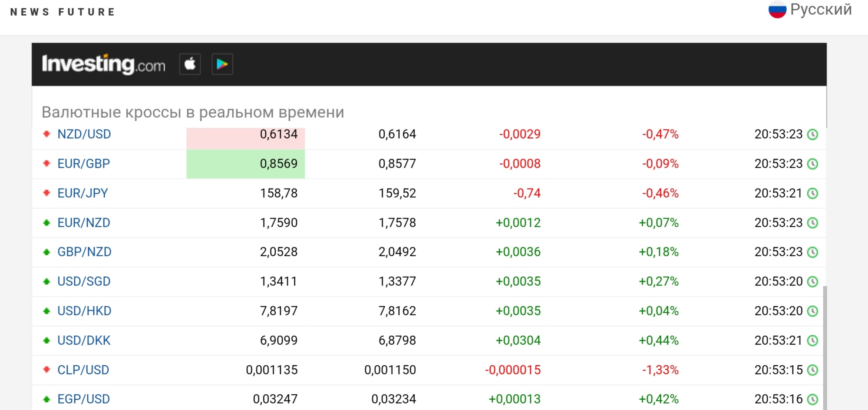The image size is (868, 410).
Task: Click the red down arrow beside NZD/USD
Action: pos(46,134)
